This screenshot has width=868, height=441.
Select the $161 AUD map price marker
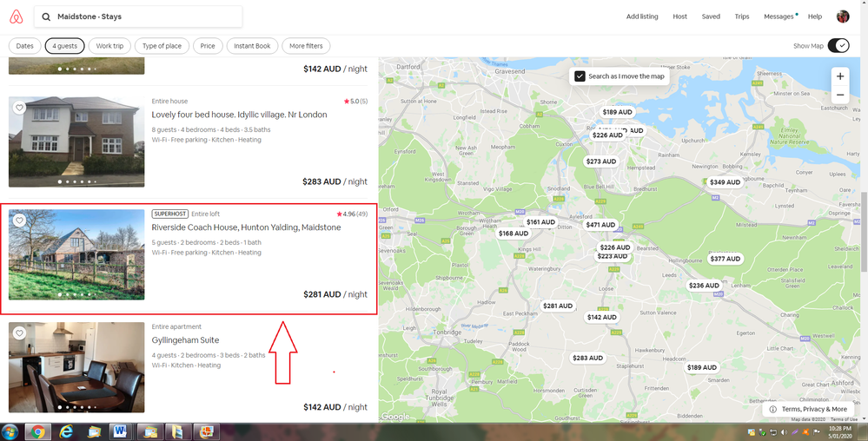pyautogui.click(x=540, y=222)
